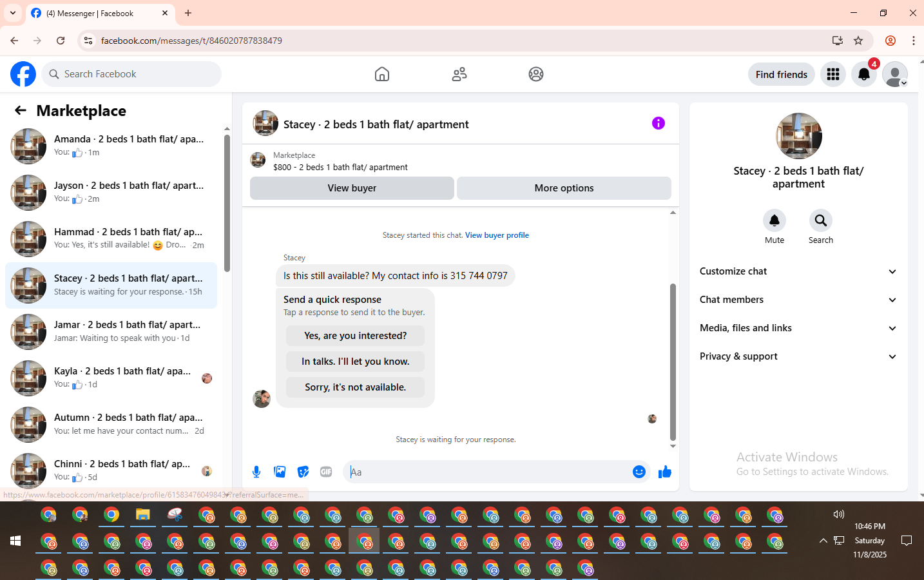Image resolution: width=924 pixels, height=580 pixels.
Task: Open the tab search dropdown arrow
Action: point(13,13)
